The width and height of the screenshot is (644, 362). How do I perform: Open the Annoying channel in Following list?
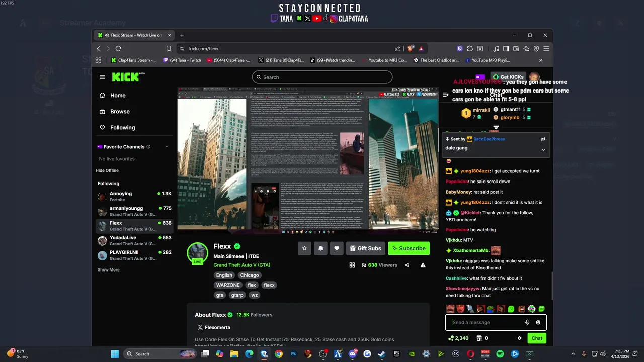coord(134,196)
